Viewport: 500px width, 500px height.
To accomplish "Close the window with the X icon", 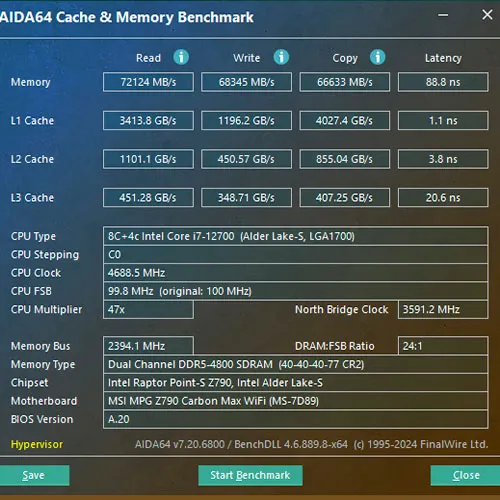I will click(487, 15).
